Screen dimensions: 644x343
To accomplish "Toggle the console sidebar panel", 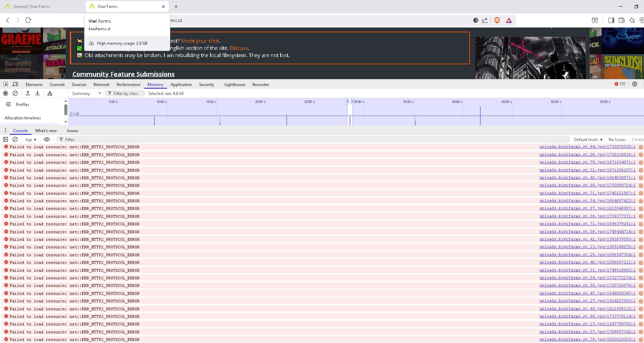I will click(x=6, y=139).
